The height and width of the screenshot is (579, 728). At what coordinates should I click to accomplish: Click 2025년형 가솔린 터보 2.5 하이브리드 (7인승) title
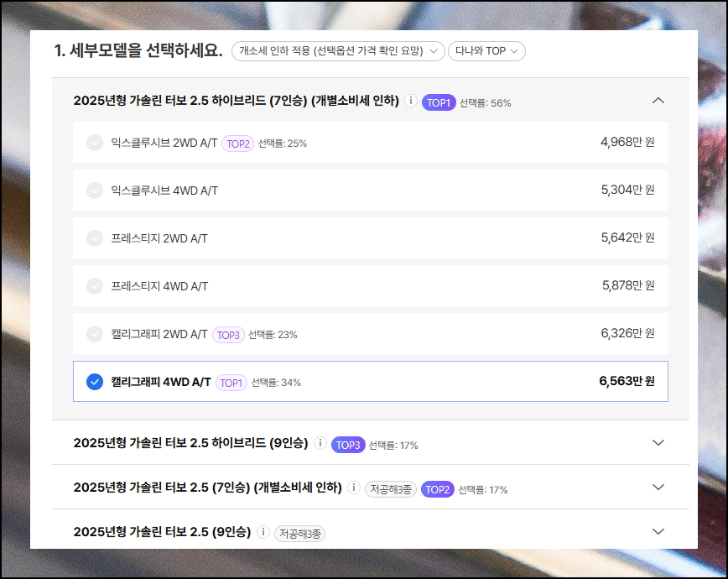(237, 101)
